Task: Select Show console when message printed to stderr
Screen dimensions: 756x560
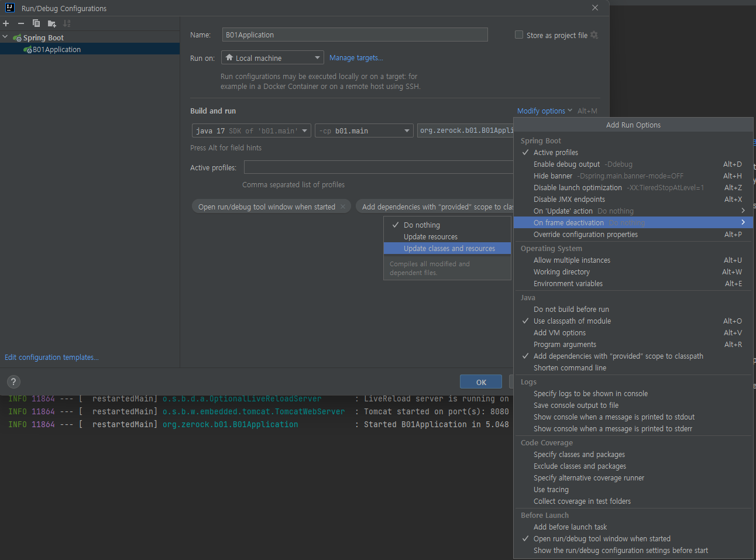Action: click(633, 428)
